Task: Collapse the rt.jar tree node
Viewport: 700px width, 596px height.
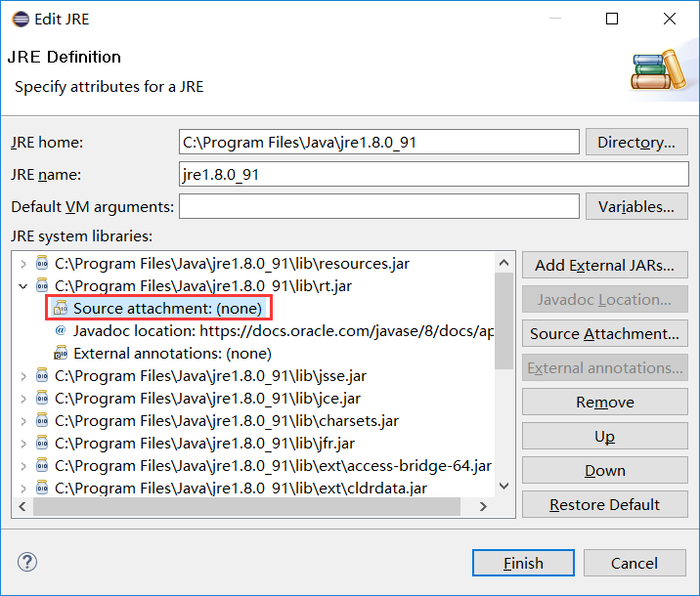Action: pyautogui.click(x=23, y=286)
